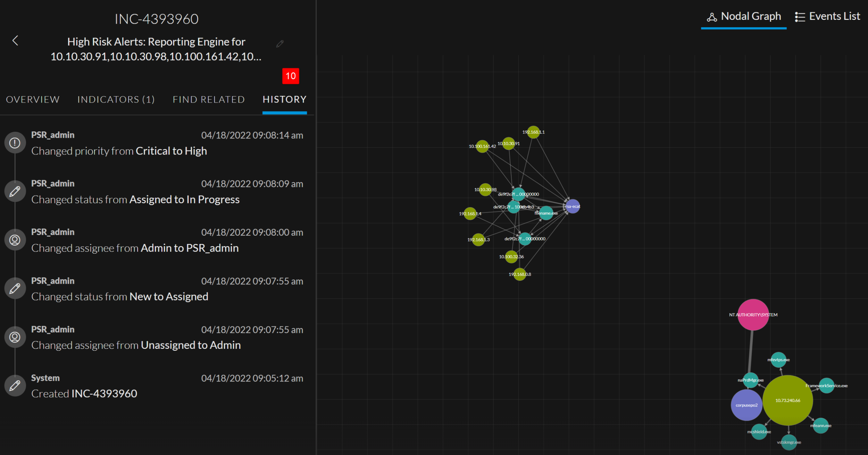868x455 pixels.
Task: Click person icon beside Unassigned to Admin
Action: coord(15,337)
